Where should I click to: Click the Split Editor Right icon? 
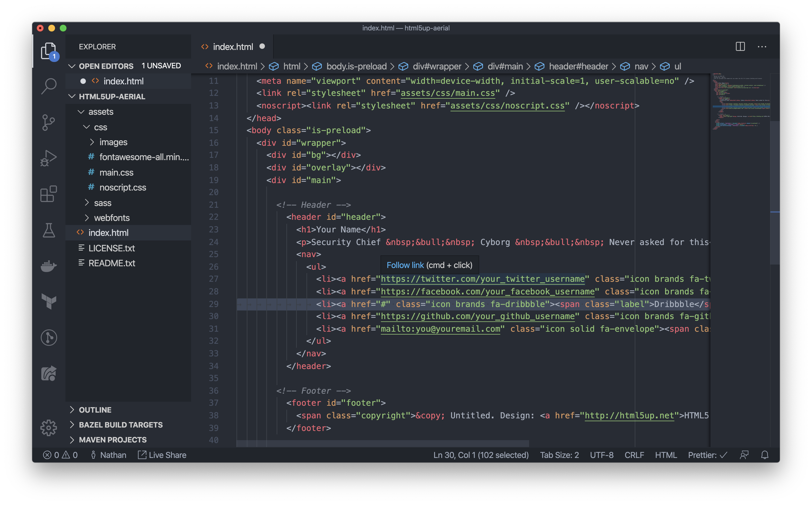[x=740, y=47]
